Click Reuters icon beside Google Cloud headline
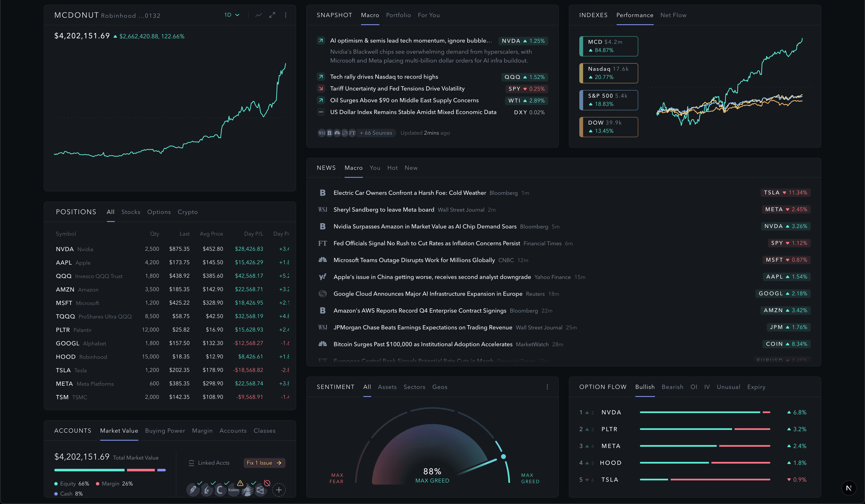 click(323, 294)
